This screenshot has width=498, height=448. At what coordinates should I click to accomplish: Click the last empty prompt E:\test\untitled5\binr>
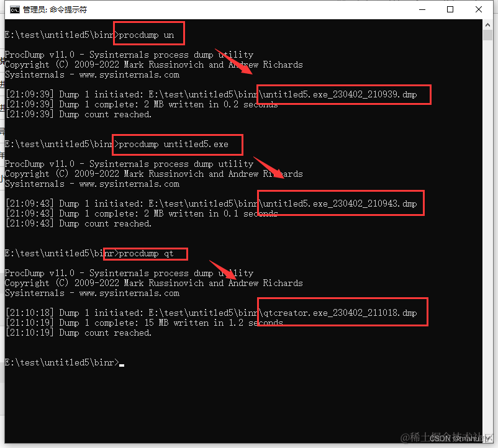point(62,362)
